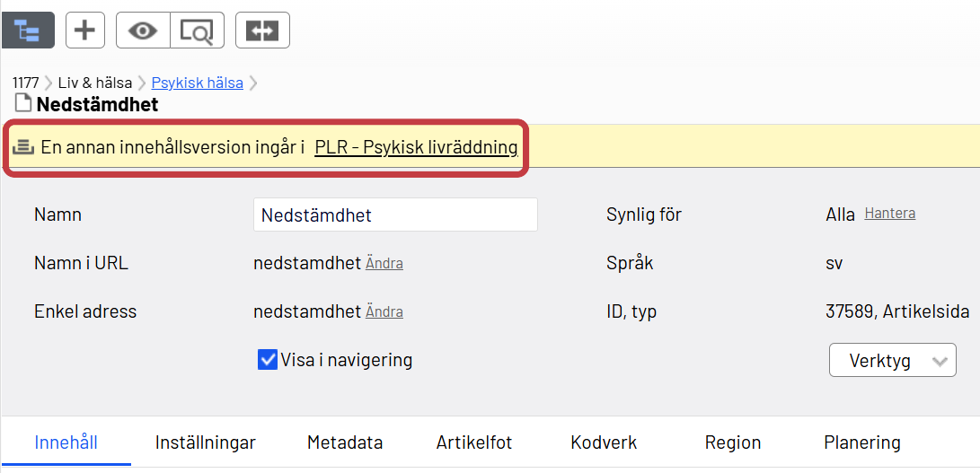Click the plus icon to add page
This screenshot has height=473, width=980.
pyautogui.click(x=84, y=31)
